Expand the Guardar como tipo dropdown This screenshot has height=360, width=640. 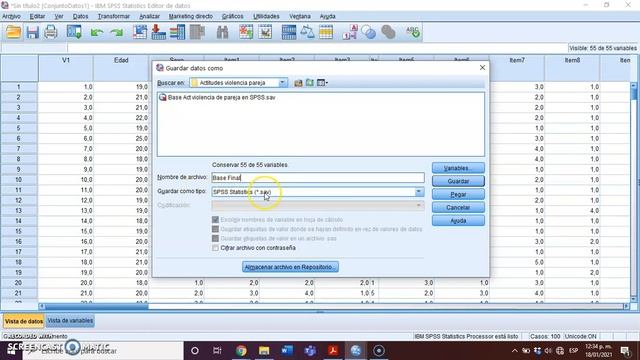(x=419, y=192)
